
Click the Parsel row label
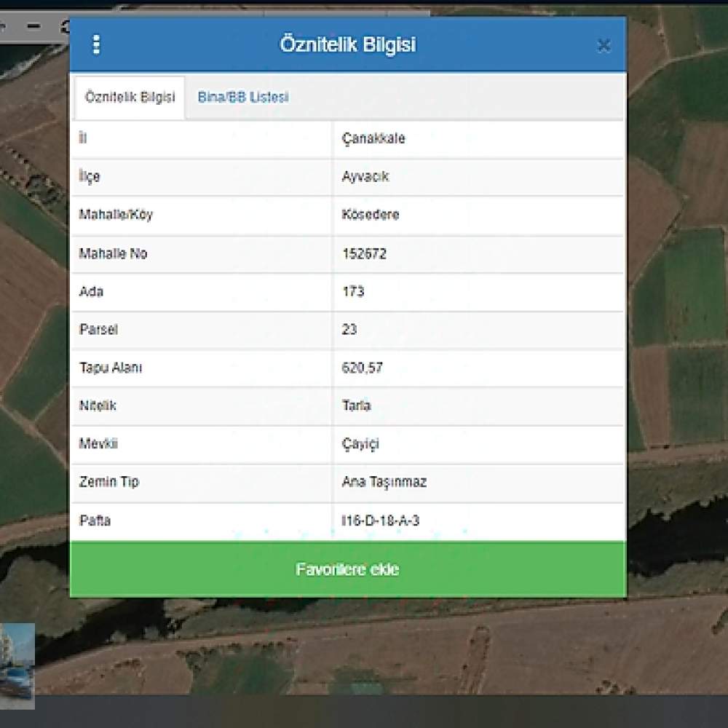98,330
